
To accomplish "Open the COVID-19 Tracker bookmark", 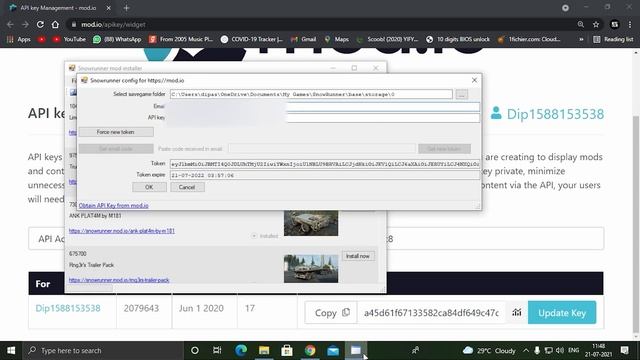I will [x=251, y=39].
